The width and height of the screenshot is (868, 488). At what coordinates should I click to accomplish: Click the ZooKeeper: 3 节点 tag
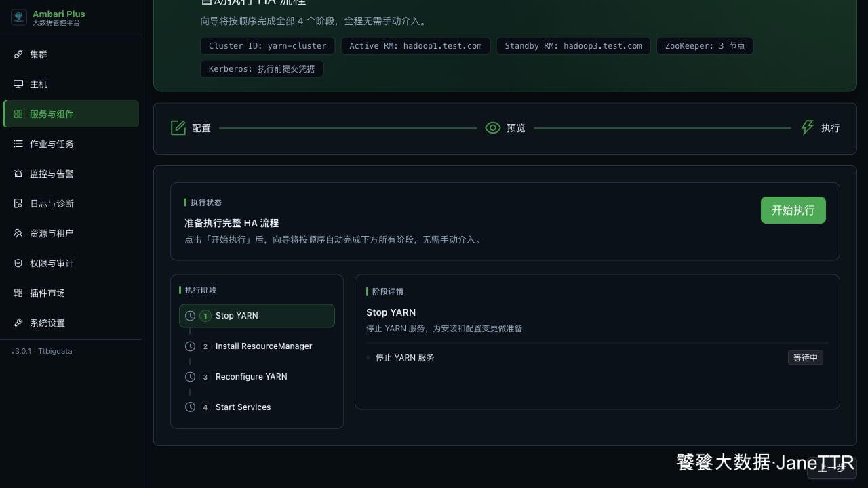[x=705, y=46]
